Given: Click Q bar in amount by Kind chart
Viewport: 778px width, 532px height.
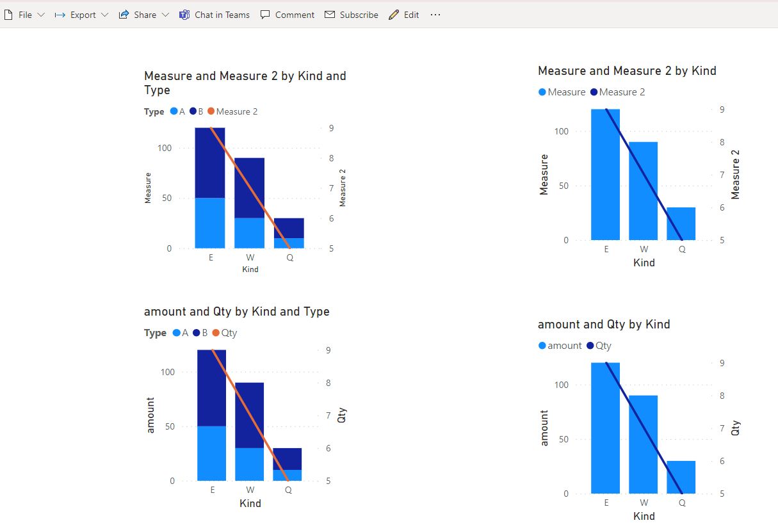Looking at the screenshot, I should tap(681, 477).
